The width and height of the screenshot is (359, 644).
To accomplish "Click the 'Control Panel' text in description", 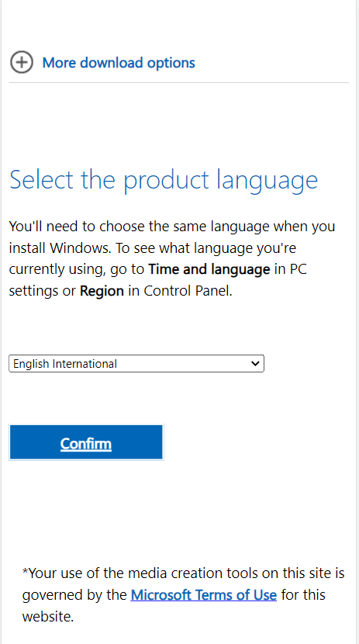I will (188, 291).
